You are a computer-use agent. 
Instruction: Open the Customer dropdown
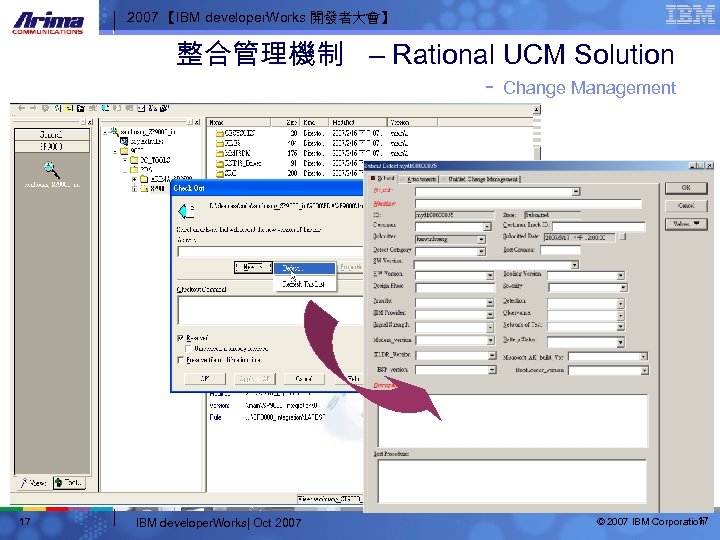(487, 227)
